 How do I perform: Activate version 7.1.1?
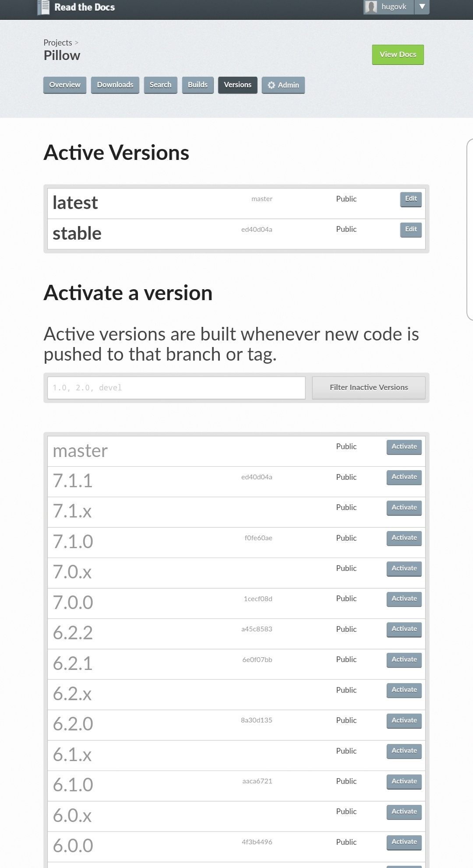403,477
